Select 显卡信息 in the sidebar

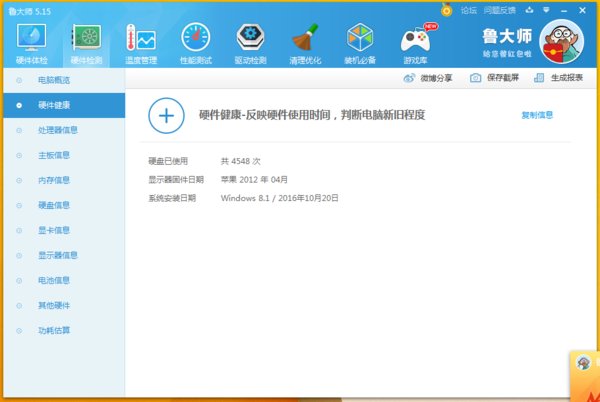tap(64, 230)
